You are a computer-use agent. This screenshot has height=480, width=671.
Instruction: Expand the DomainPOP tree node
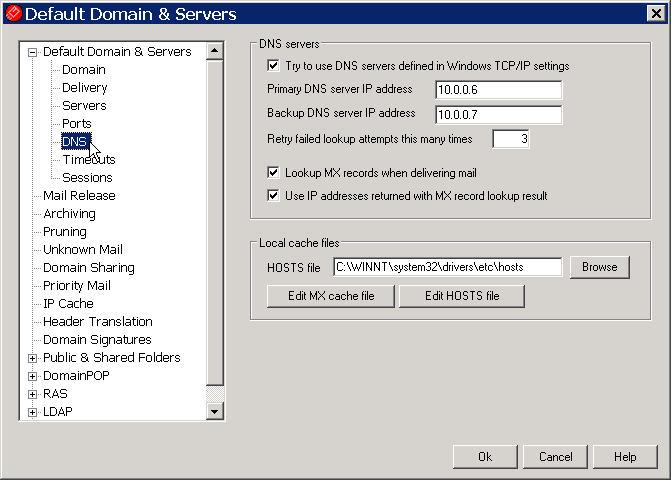tap(32, 376)
